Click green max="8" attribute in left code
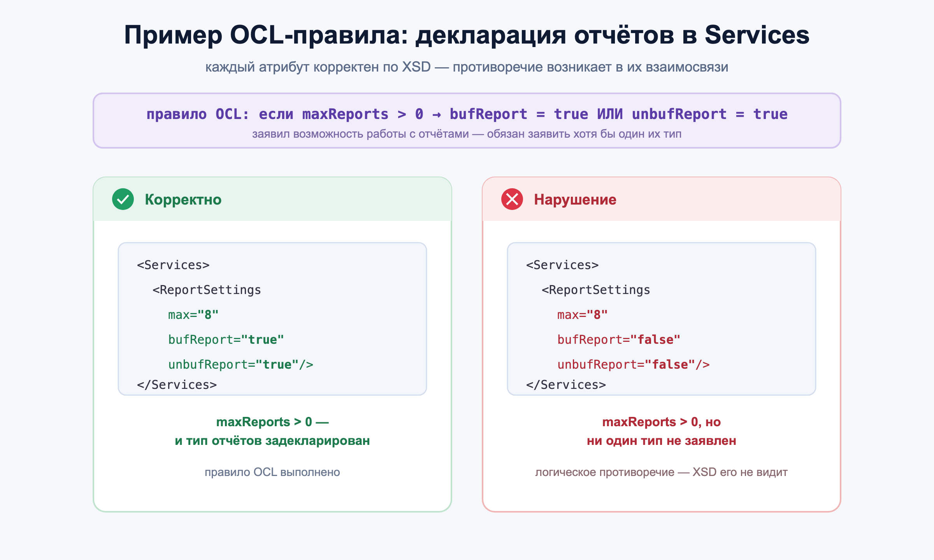The height and width of the screenshot is (560, 934). click(193, 315)
